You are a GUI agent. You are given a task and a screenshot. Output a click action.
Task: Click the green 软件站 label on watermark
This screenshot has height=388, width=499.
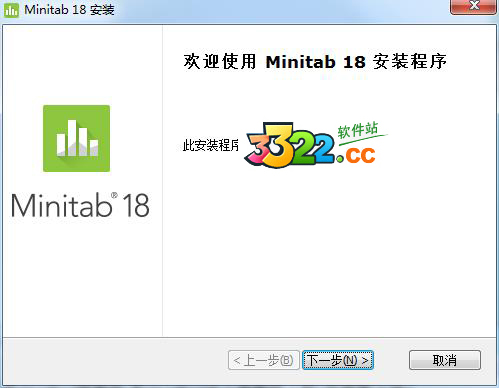[357, 130]
